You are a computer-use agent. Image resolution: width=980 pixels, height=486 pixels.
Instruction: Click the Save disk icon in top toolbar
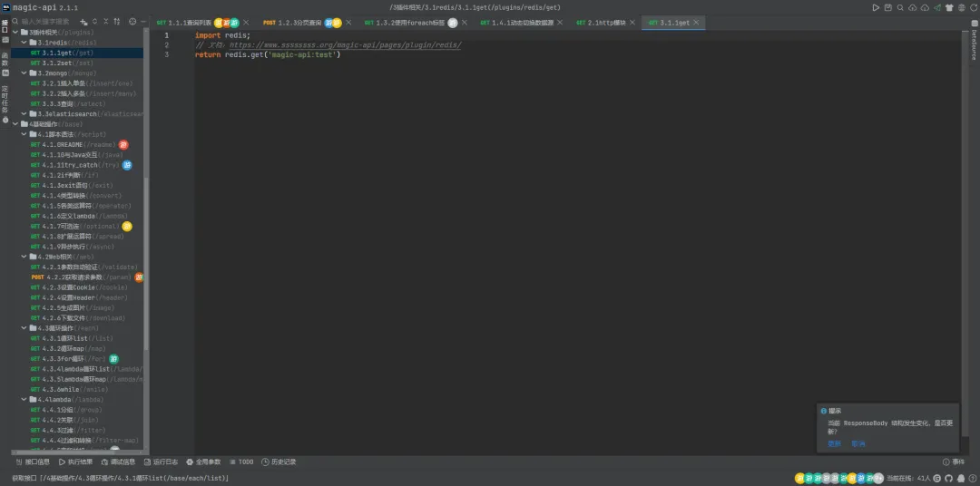887,7
